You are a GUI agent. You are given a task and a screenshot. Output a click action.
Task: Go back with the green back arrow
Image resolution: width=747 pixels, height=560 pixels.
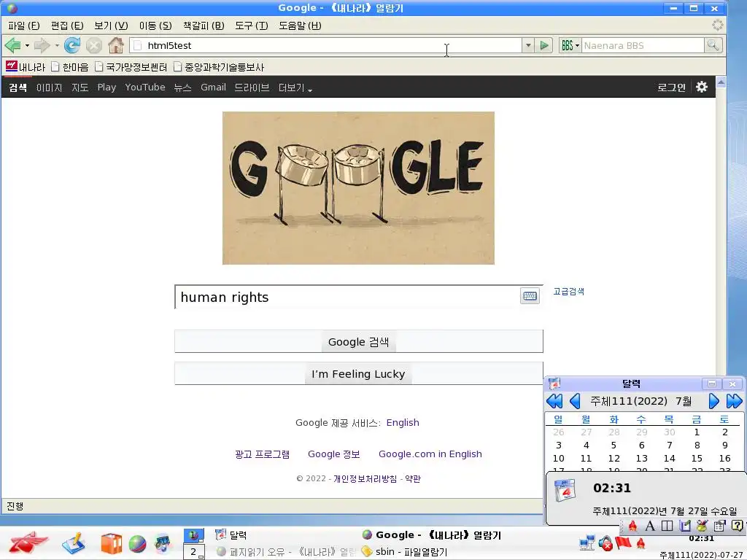(12, 46)
